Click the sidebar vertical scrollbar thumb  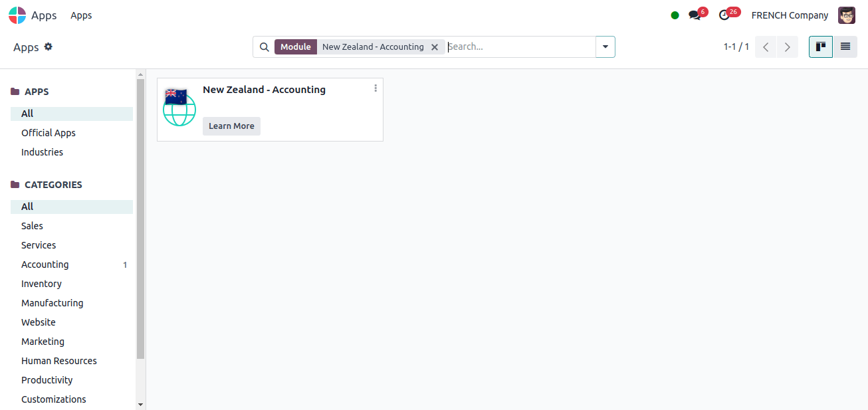(140, 219)
